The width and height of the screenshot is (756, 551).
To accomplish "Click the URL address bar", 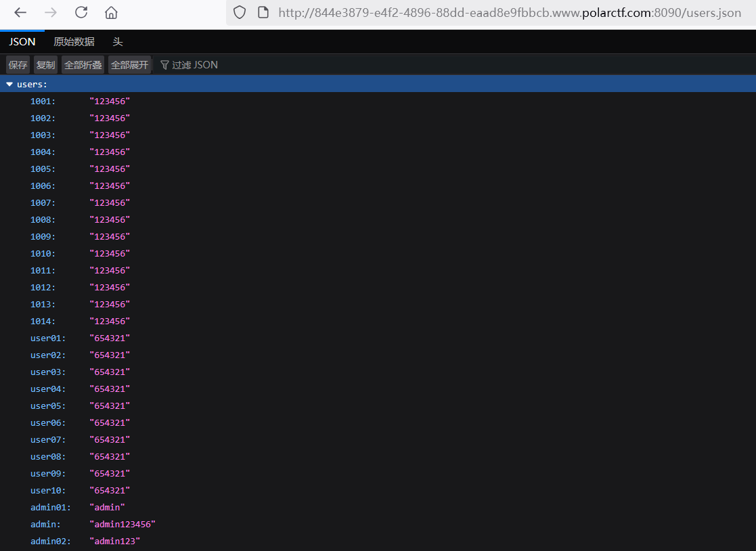I will [508, 13].
